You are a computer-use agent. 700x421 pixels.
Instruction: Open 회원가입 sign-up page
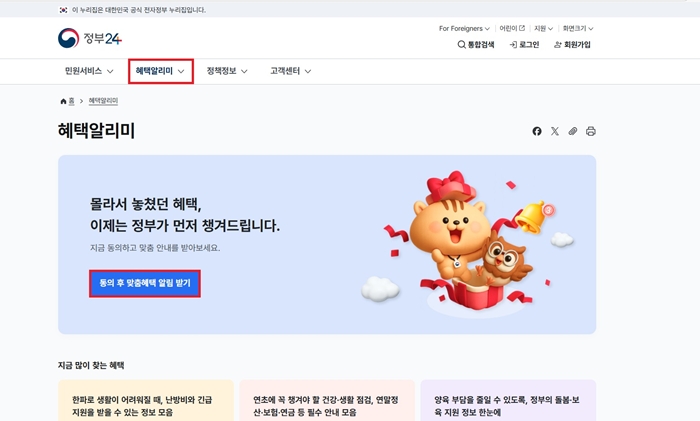click(x=572, y=45)
